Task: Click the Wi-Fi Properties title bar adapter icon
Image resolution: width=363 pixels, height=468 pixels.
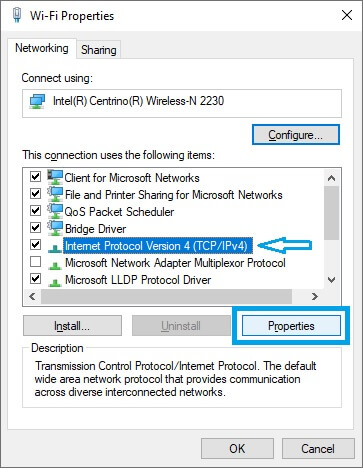Action: [x=17, y=15]
